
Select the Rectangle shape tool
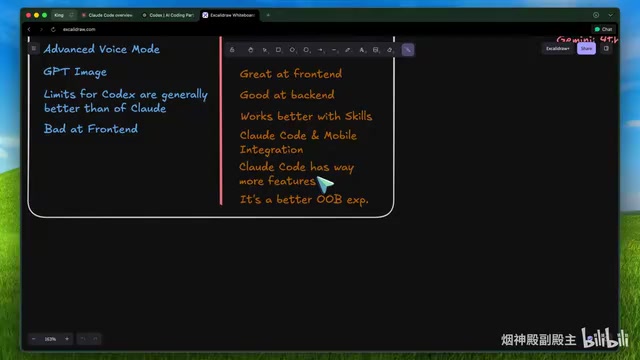point(278,50)
